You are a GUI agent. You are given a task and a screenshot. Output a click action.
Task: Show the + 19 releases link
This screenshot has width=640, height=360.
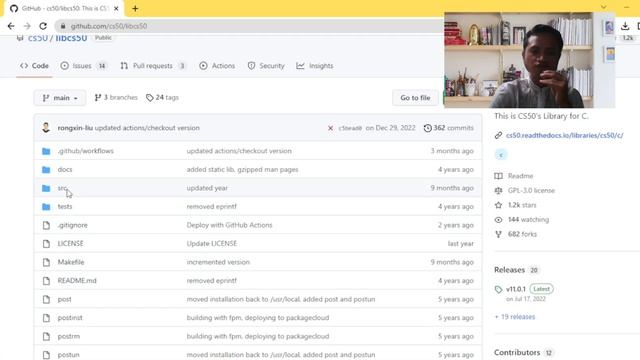tap(515, 317)
